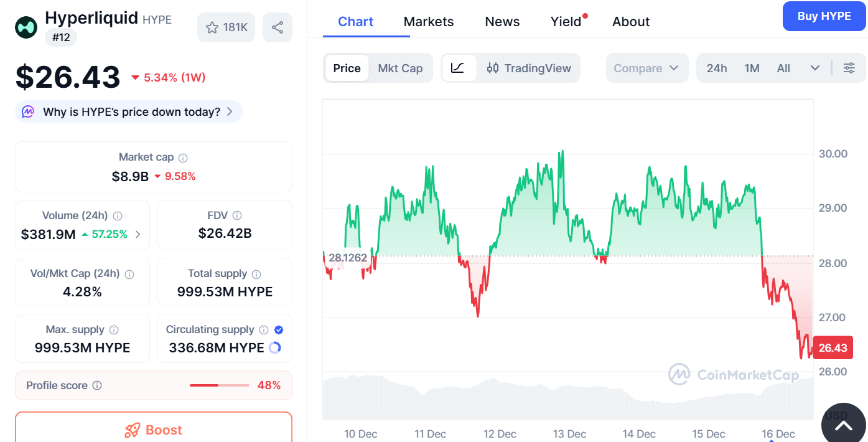Click the Circulating supply verified badge
The height and width of the screenshot is (442, 868).
click(x=279, y=330)
